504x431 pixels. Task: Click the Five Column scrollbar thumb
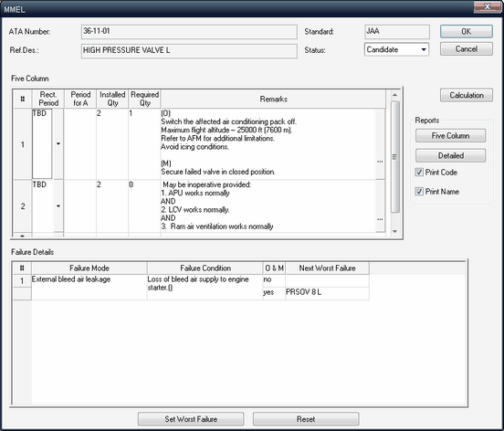click(395, 157)
